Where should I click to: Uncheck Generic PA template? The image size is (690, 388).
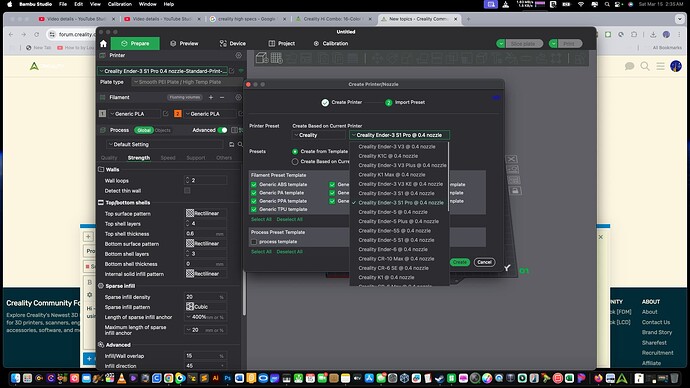click(254, 193)
